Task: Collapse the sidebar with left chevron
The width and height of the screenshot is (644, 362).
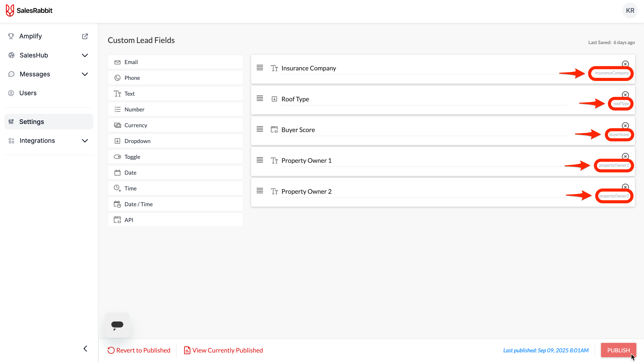Action: 85,348
